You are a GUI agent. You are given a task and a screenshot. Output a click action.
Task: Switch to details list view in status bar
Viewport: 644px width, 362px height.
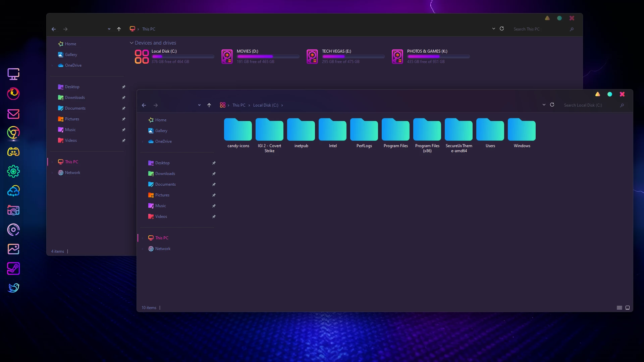pos(620,308)
